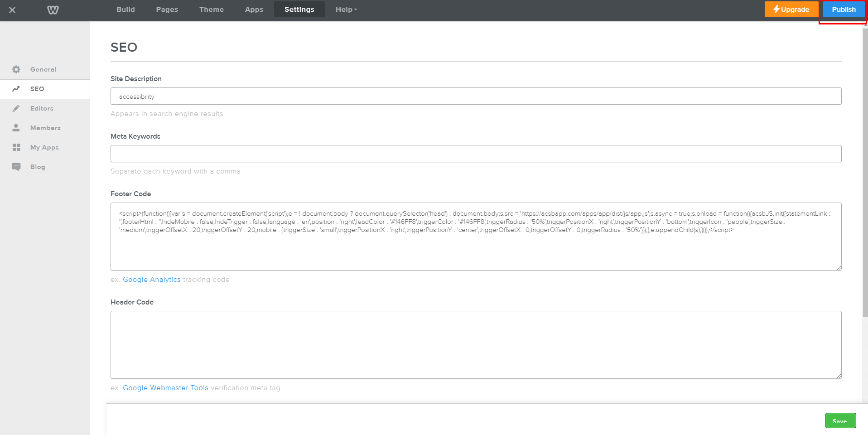Image resolution: width=868 pixels, height=435 pixels.
Task: Click the lightning bolt on the Upgrade button
Action: tap(776, 9)
